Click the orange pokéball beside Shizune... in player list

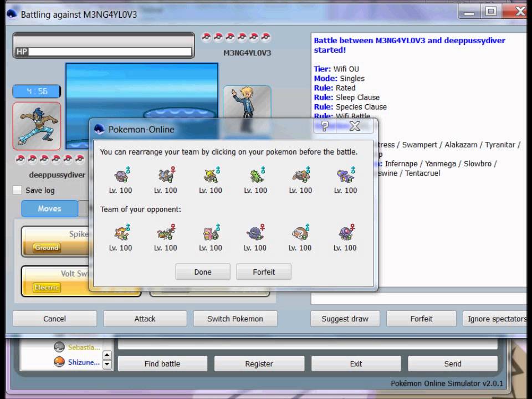pyautogui.click(x=59, y=362)
